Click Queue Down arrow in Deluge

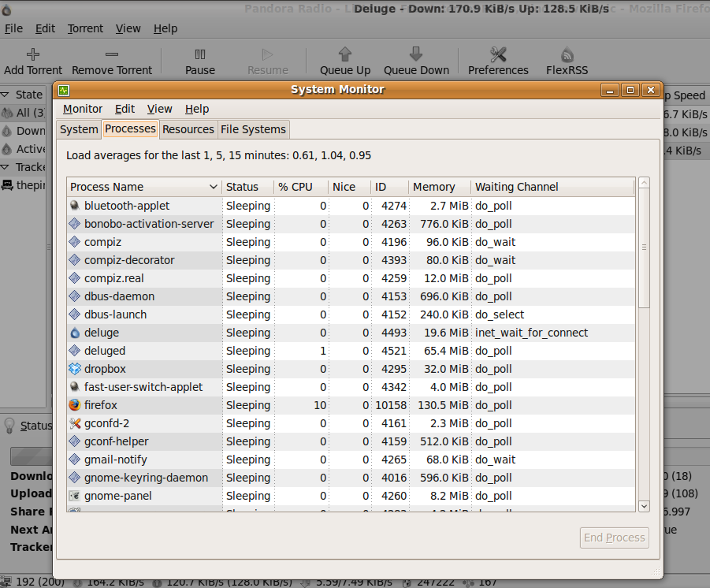(x=415, y=54)
